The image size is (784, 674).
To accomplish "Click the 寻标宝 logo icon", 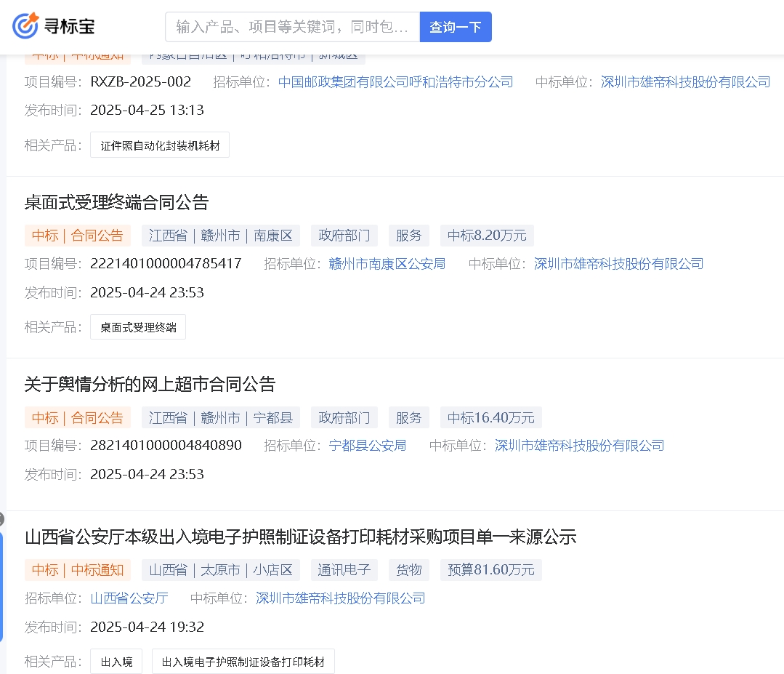I will pyautogui.click(x=25, y=26).
